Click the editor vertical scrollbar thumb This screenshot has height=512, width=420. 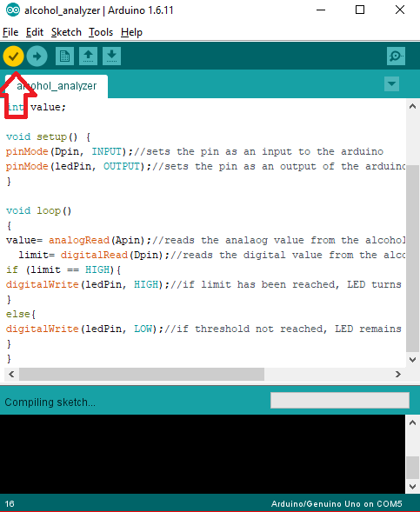[x=412, y=258]
